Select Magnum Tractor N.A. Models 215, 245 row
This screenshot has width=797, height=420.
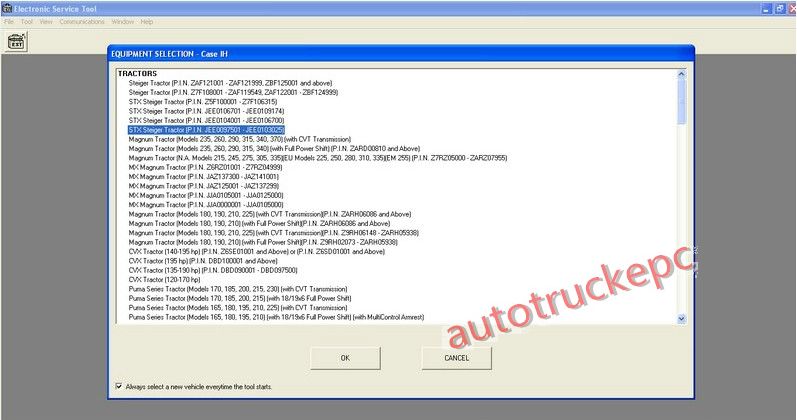coord(318,158)
